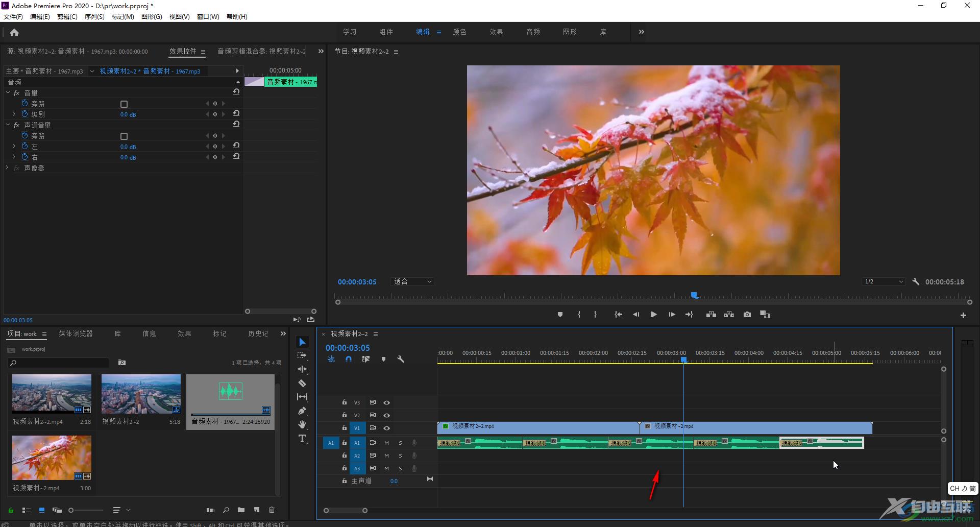Select the Slip tool

coord(302,397)
